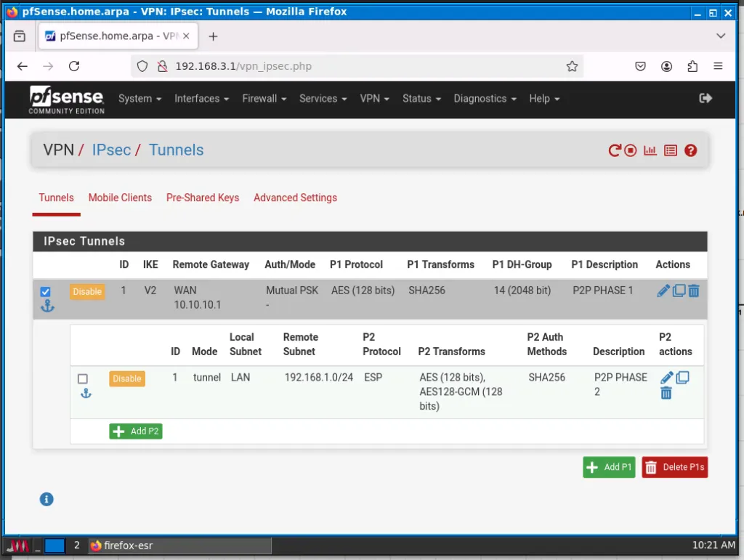Delete the P2P PHASE 1 entry
Image resolution: width=744 pixels, height=560 pixels.
click(x=693, y=291)
